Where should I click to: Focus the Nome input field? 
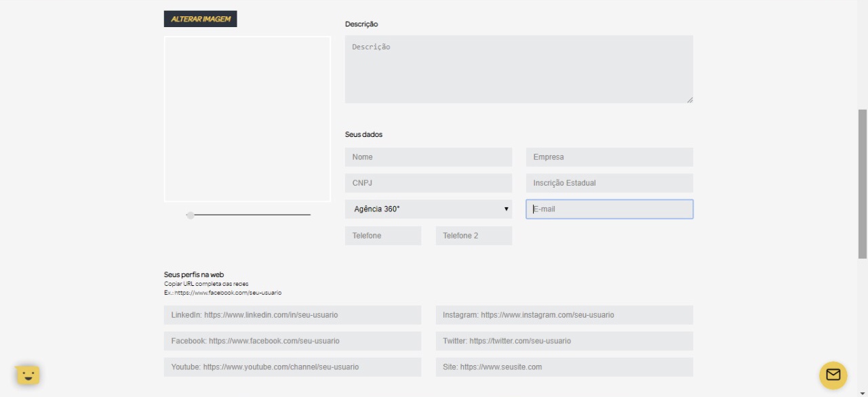(428, 157)
